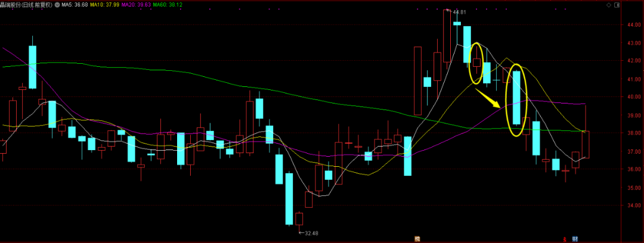
Task: Click the chart title 晶瑞股份(日线 前复权)
Action: point(27,5)
